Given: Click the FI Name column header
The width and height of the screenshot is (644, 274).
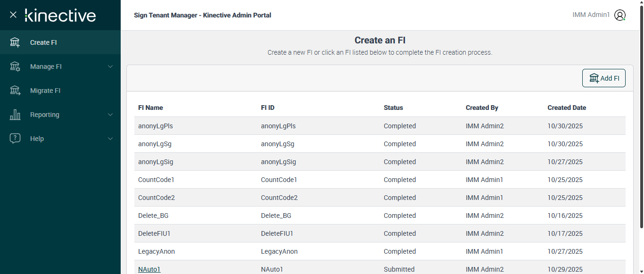Looking at the screenshot, I should point(150,108).
